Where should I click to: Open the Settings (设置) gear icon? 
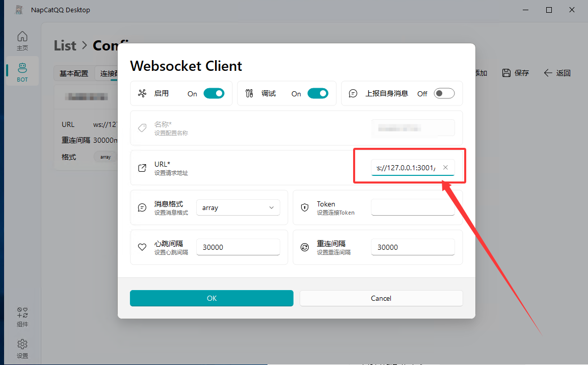22,344
